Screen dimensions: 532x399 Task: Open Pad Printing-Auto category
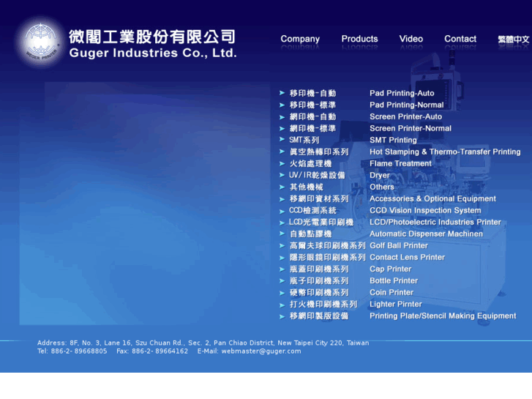402,93
